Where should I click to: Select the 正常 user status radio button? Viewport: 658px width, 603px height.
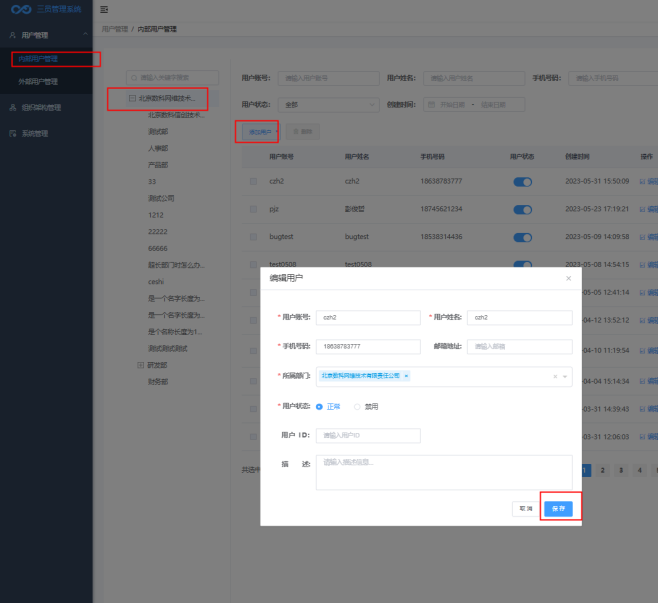tap(320, 407)
